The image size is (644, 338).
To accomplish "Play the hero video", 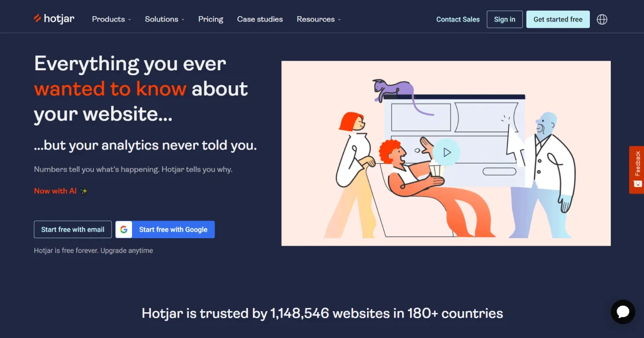I will click(447, 152).
